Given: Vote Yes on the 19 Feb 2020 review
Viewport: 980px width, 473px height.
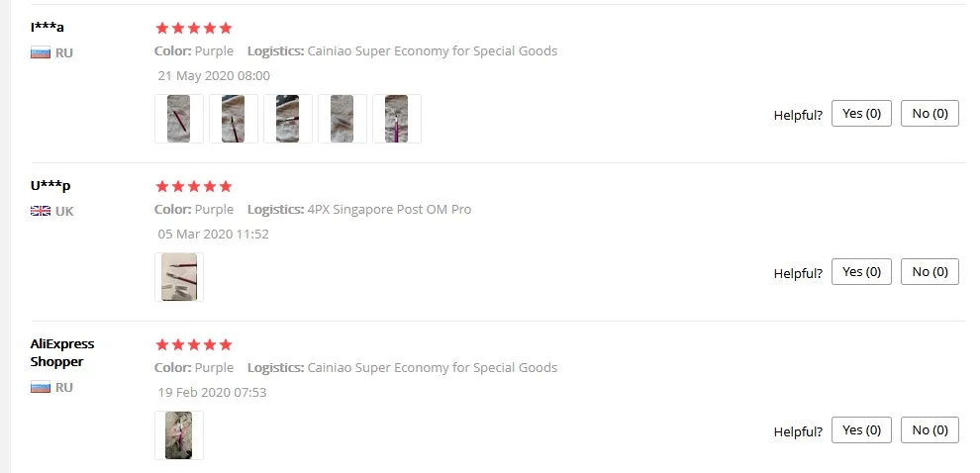Looking at the screenshot, I should pos(861,429).
